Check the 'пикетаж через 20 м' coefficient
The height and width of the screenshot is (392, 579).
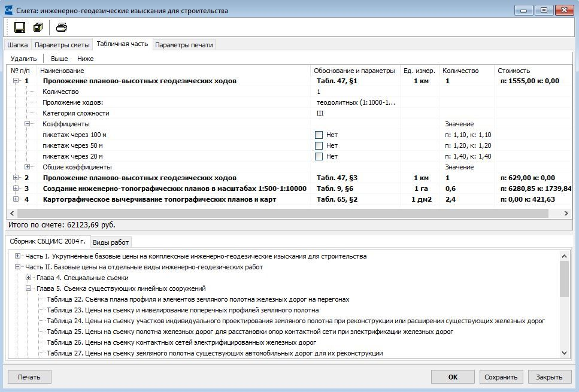click(x=319, y=157)
